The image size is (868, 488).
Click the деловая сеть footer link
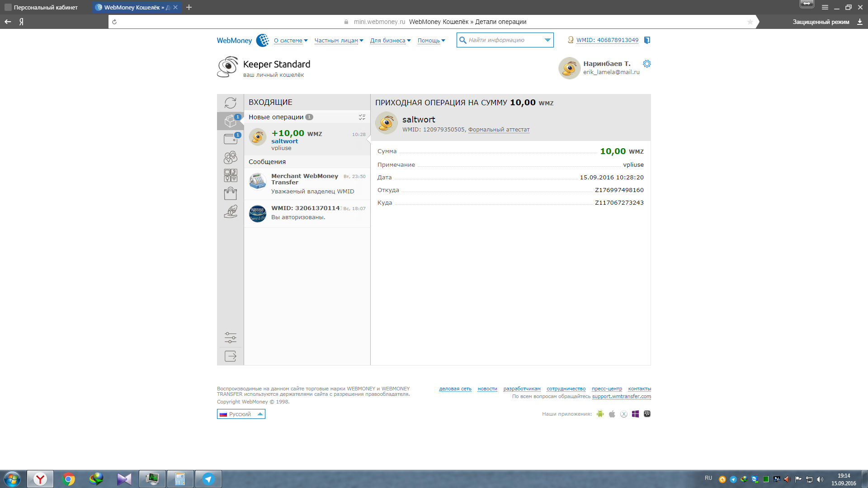(455, 389)
